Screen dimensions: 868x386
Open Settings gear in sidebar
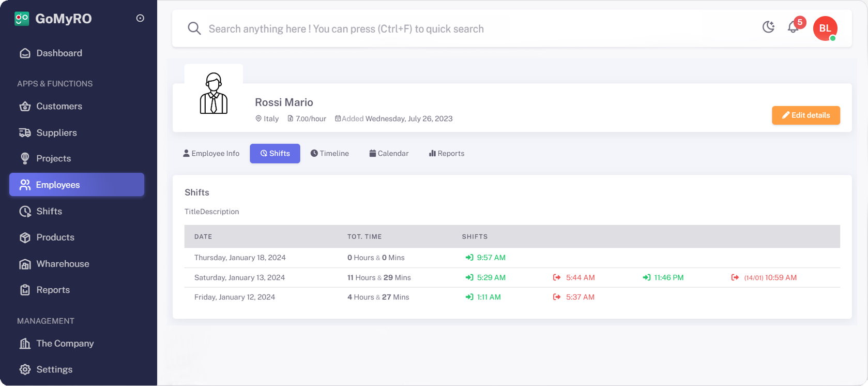(x=25, y=369)
